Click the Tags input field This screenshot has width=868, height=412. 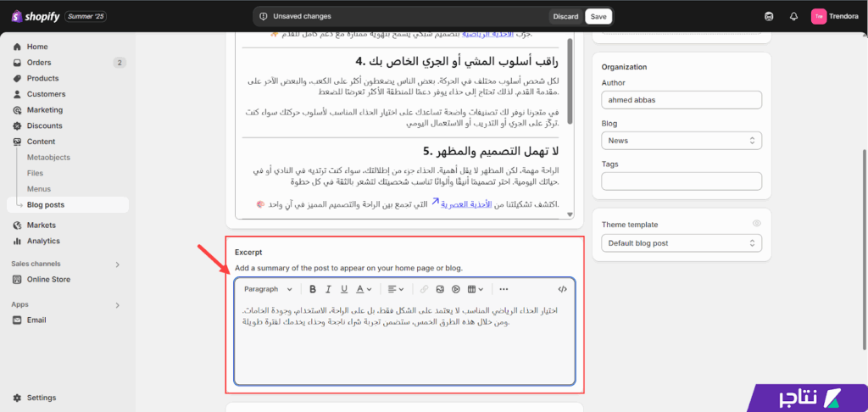(x=682, y=181)
